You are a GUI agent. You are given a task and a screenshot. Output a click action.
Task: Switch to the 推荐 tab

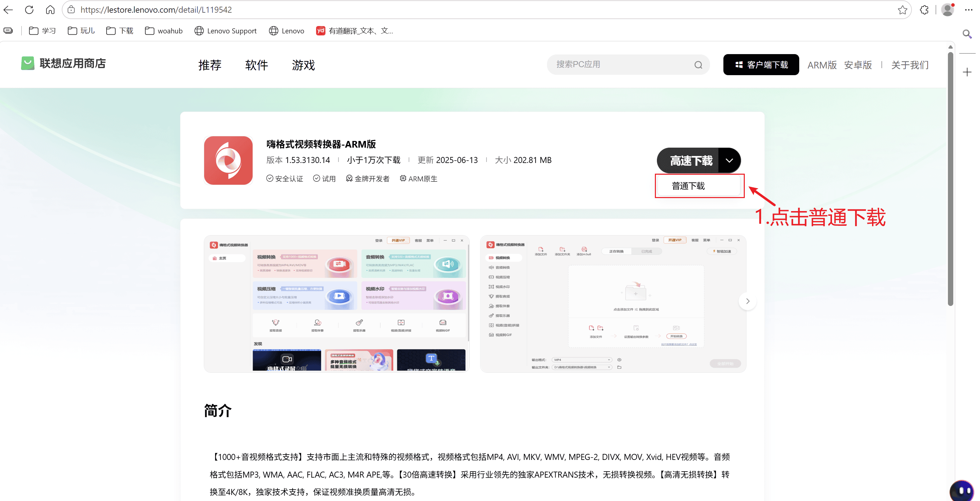(209, 65)
